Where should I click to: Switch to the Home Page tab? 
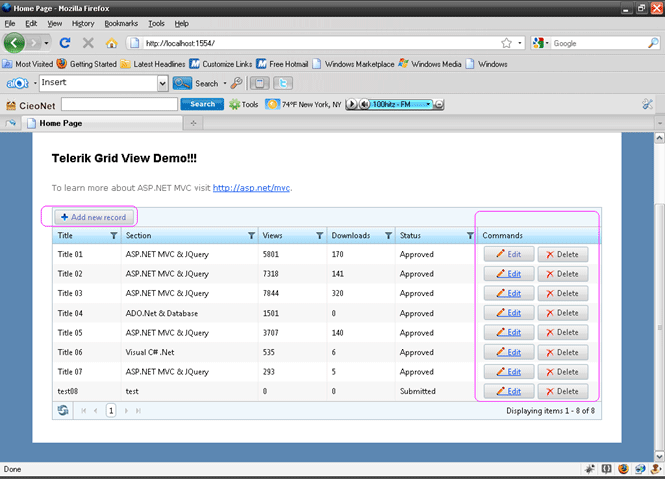click(x=60, y=123)
